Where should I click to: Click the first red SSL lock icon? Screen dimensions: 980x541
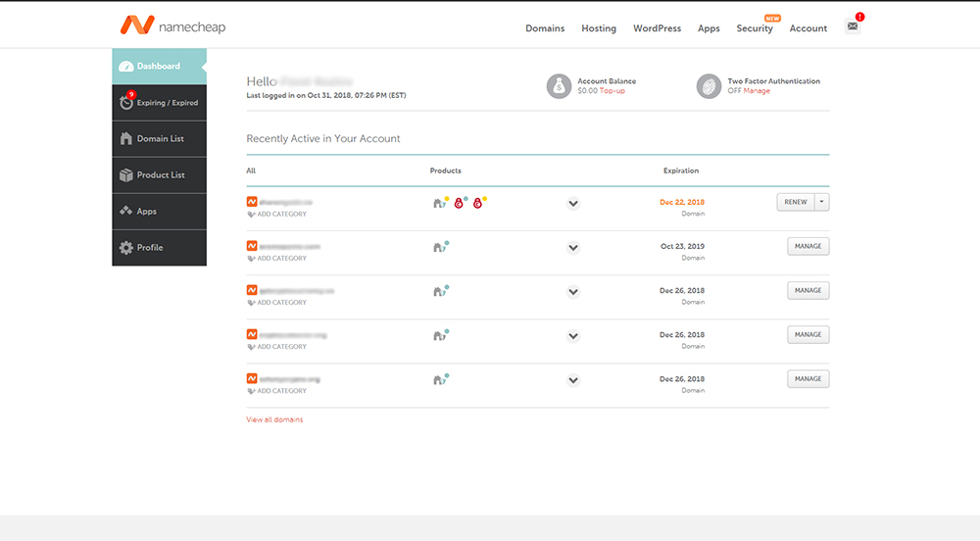click(x=459, y=203)
